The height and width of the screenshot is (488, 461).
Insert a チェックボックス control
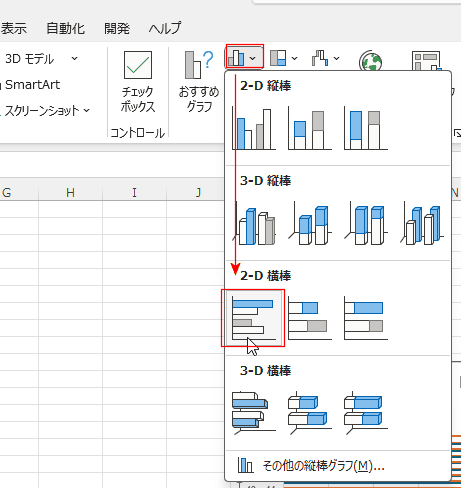[138, 82]
